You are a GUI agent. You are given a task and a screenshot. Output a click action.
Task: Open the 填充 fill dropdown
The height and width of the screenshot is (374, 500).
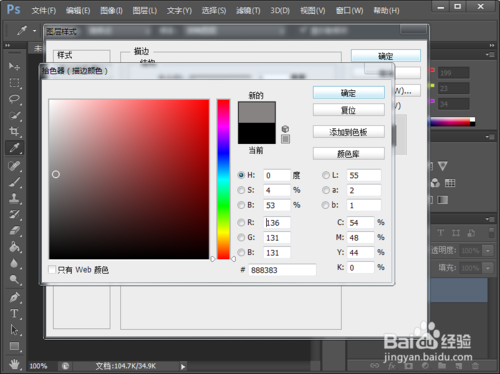click(x=488, y=268)
